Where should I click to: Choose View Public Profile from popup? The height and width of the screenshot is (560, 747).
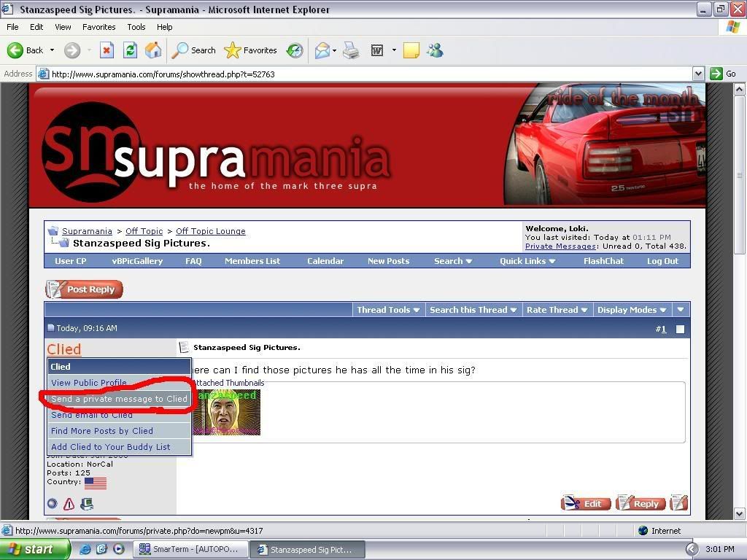click(x=89, y=383)
